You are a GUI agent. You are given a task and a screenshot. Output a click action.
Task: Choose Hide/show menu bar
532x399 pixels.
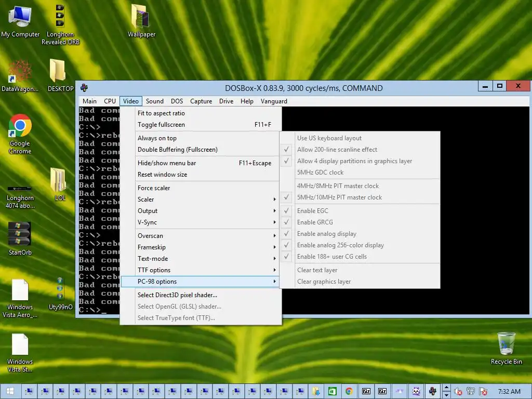pos(200,163)
